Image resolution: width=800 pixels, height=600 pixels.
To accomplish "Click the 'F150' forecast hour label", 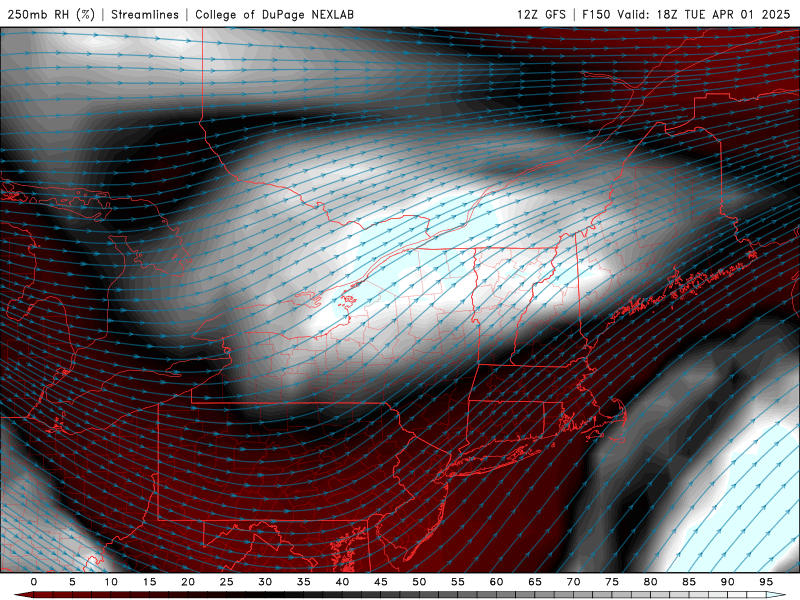I will point(596,14).
